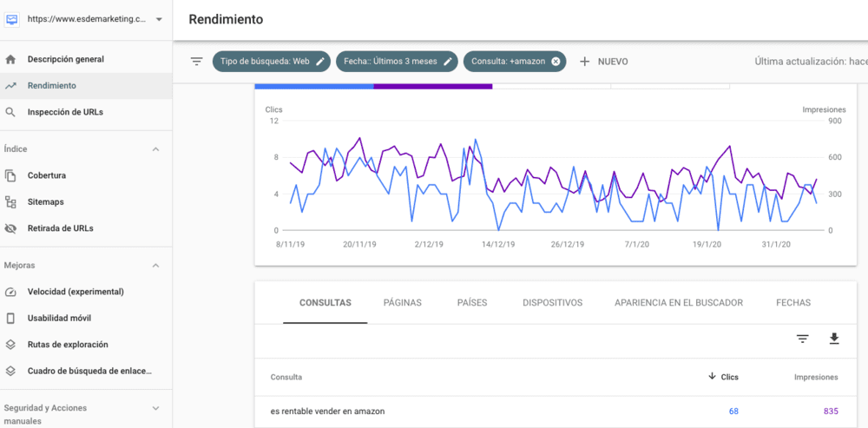Open Descripción general in sidebar
868x428 pixels.
(65, 60)
